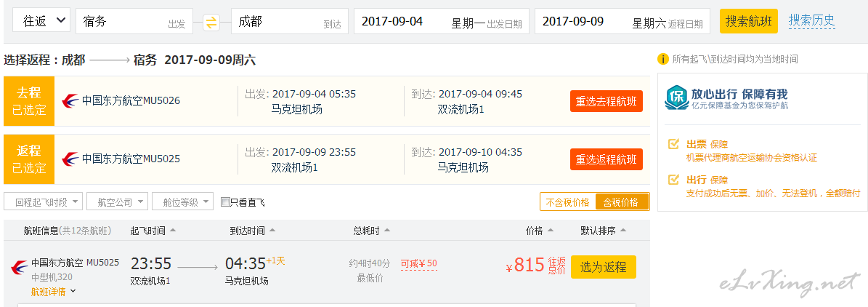Open the 回程起飞时段 filter dropdown

pyautogui.click(x=43, y=202)
